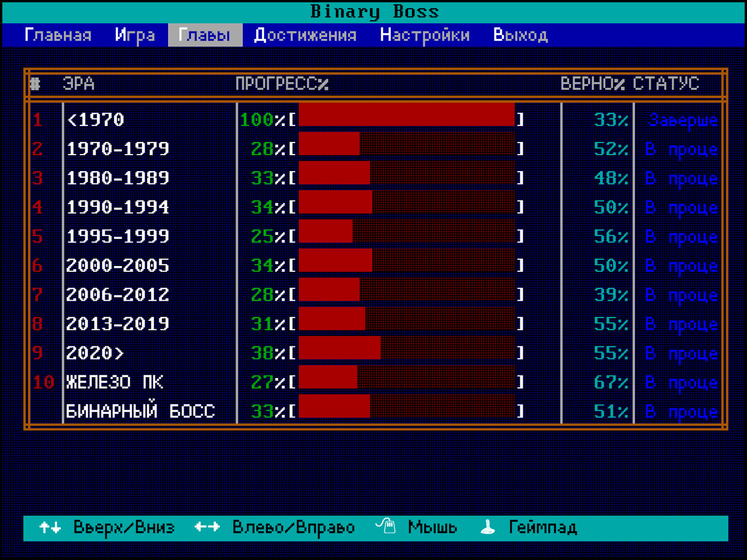Open Настройки settings menu

pos(425,35)
